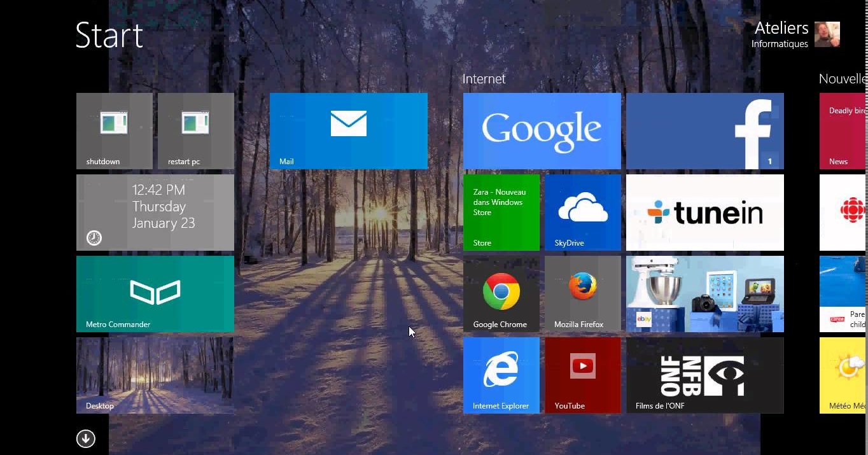Open Mozilla Firefox tile
This screenshot has width=868, height=455.
point(582,293)
